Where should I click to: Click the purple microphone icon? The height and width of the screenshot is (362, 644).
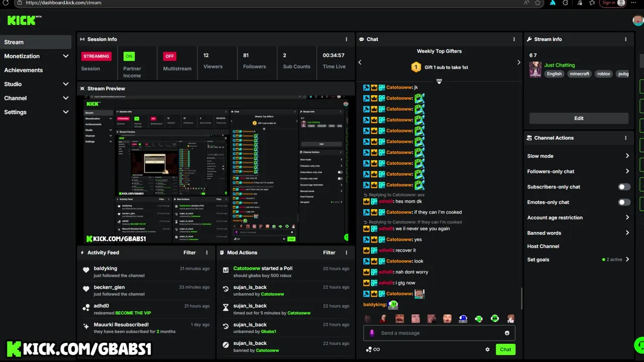(372, 333)
